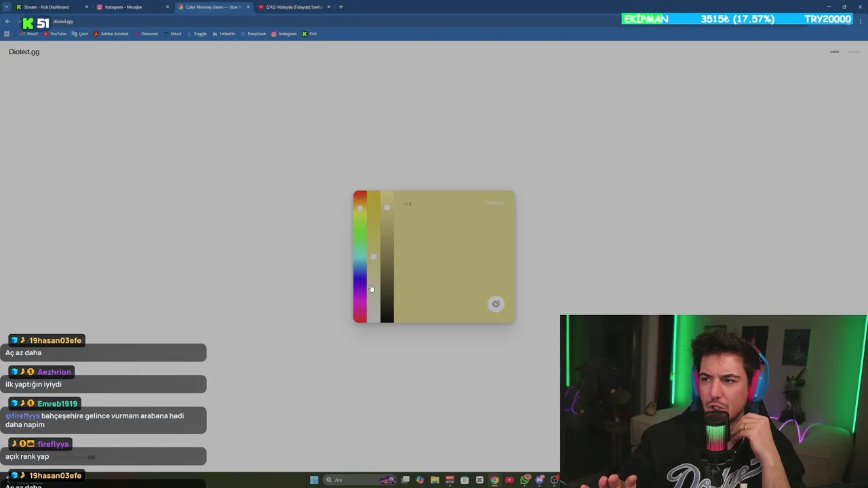Expand the tab search dropdown

point(7,7)
